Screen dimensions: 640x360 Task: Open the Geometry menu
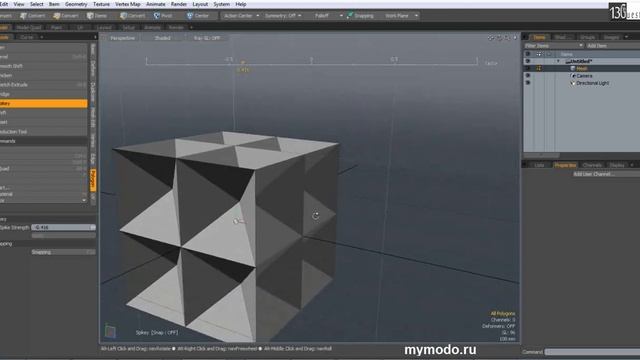tap(76, 4)
